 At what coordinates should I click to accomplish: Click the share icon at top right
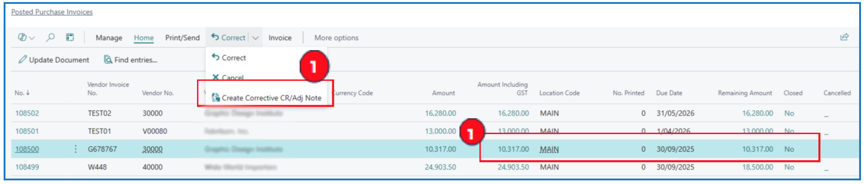pos(844,37)
